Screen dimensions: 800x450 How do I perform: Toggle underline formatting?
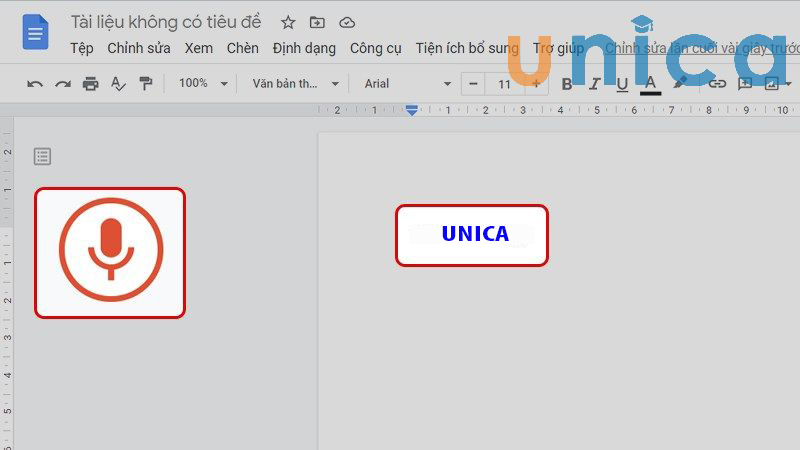point(622,84)
